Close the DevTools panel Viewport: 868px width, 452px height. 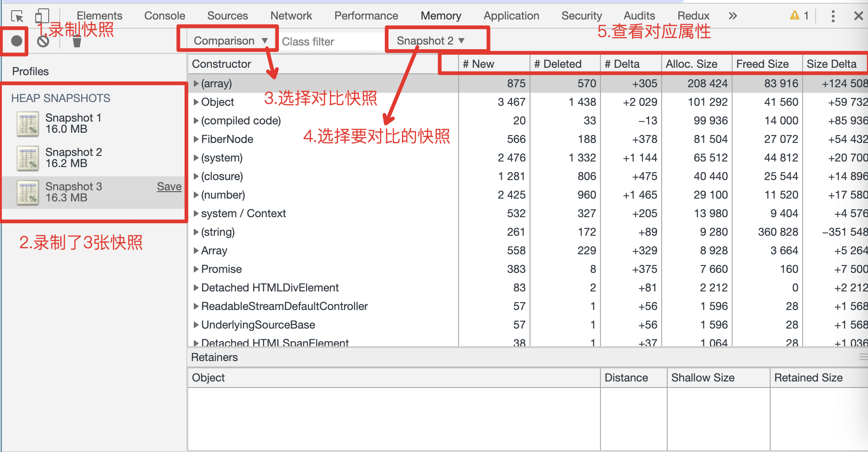pos(858,16)
